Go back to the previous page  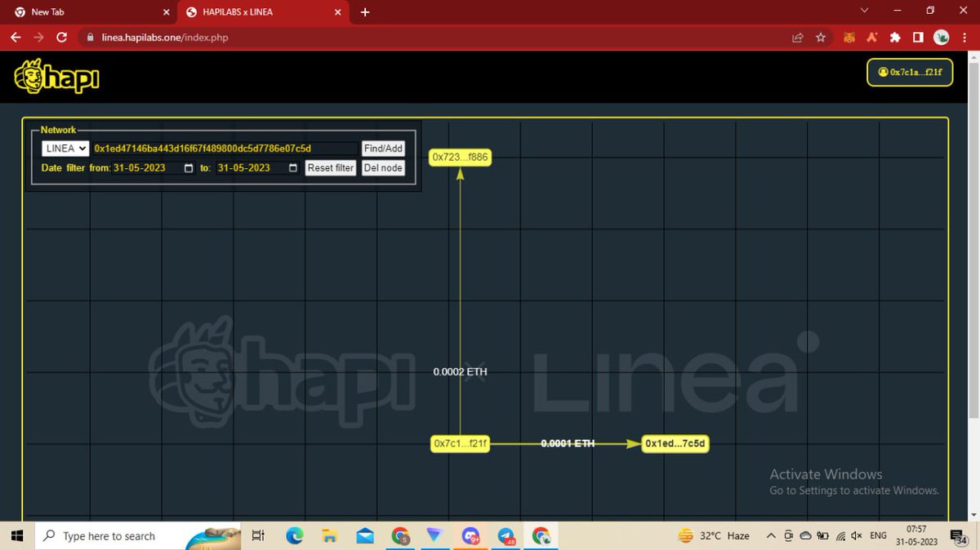(x=16, y=38)
